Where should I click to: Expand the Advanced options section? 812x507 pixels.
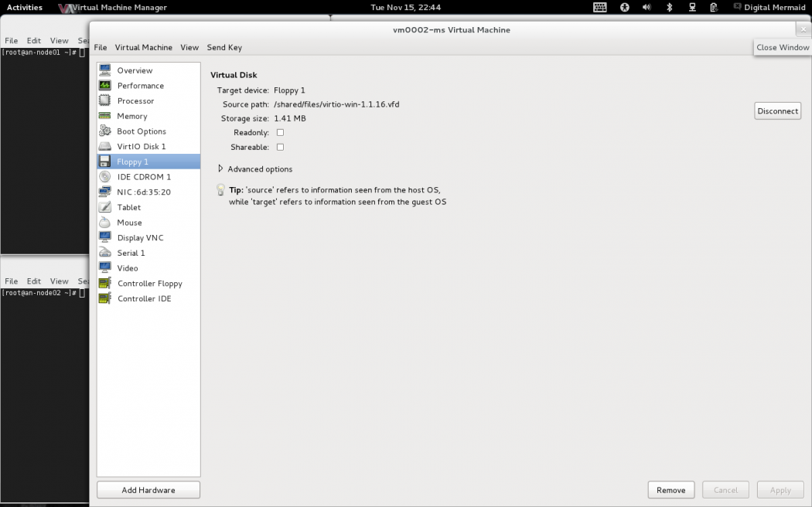[x=255, y=169]
